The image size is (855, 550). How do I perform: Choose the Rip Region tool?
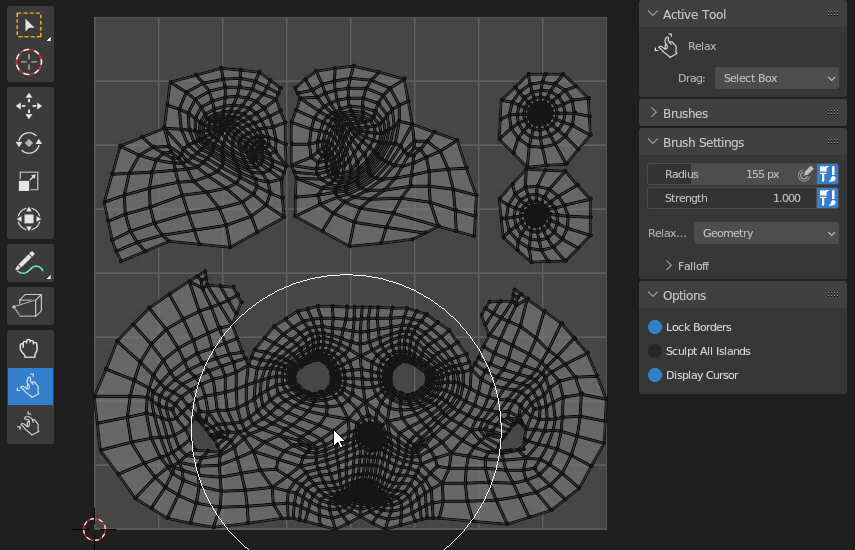30,306
